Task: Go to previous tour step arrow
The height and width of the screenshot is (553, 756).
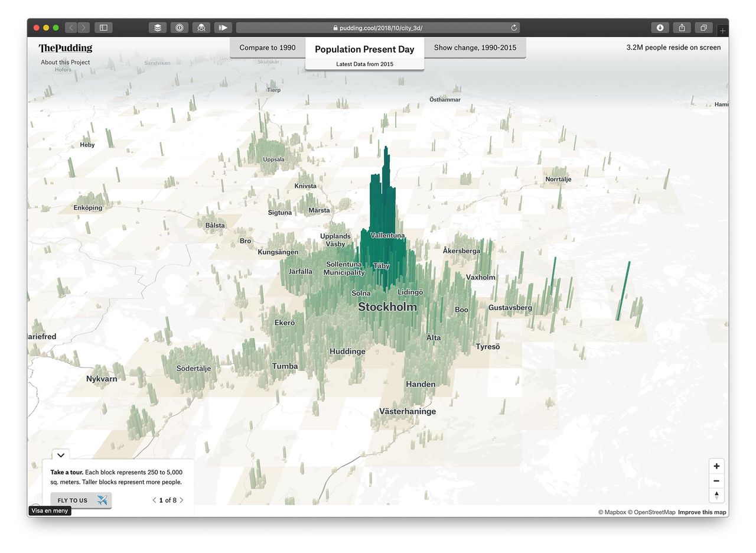Action: 155,500
